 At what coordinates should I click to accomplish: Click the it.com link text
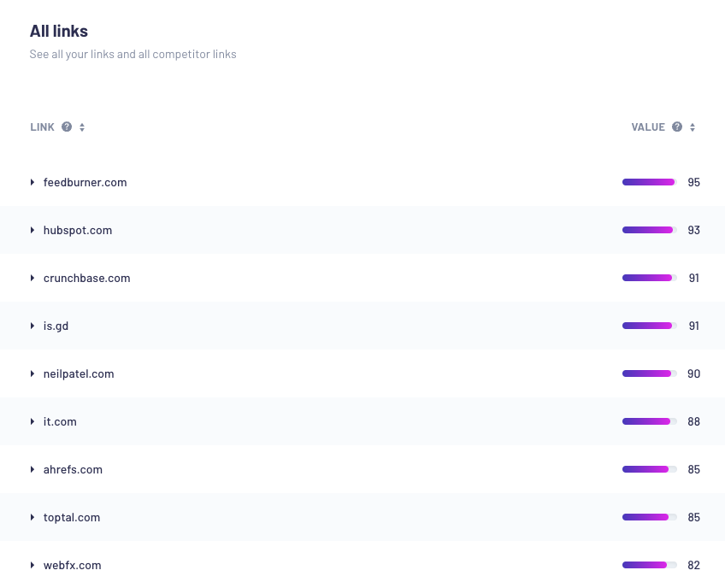pyautogui.click(x=60, y=421)
